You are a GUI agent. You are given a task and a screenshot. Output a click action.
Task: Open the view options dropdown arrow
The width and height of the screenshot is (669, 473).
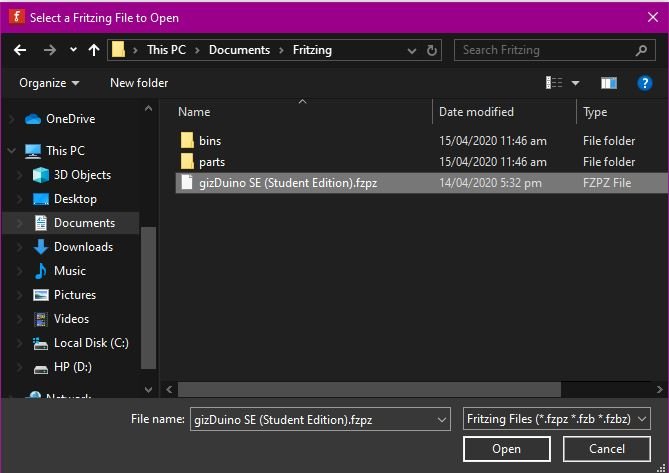point(575,83)
